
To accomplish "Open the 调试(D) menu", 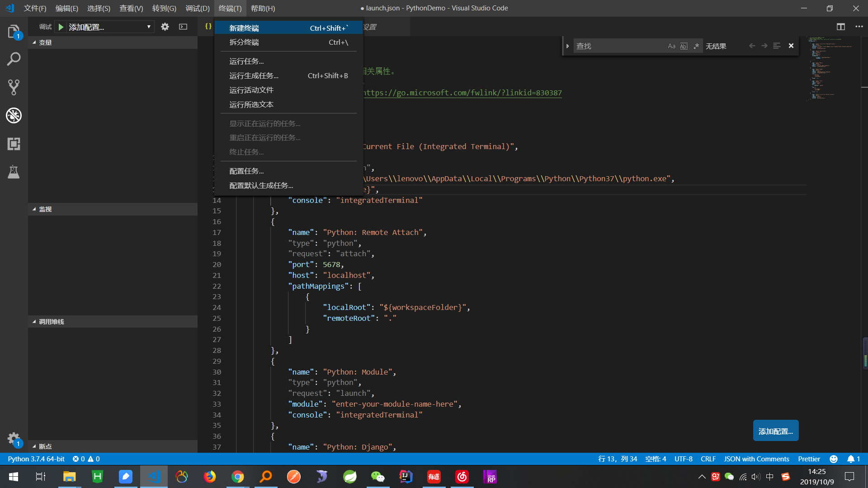I will (198, 8).
